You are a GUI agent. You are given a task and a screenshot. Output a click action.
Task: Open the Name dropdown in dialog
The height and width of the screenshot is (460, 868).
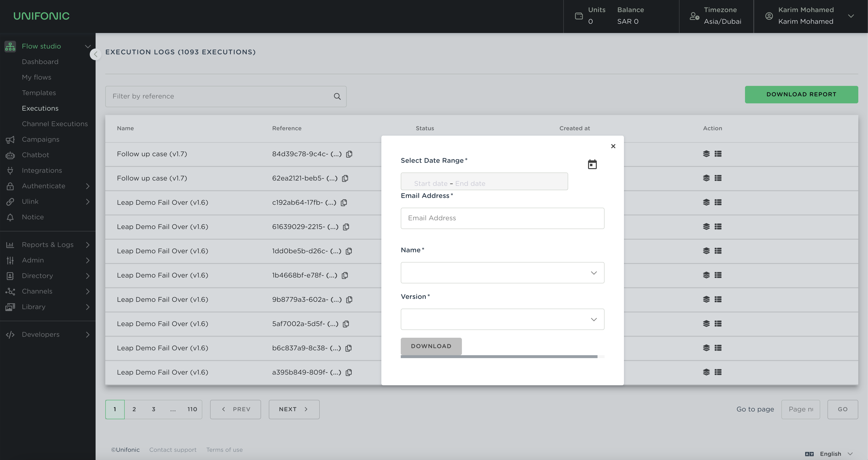click(502, 273)
